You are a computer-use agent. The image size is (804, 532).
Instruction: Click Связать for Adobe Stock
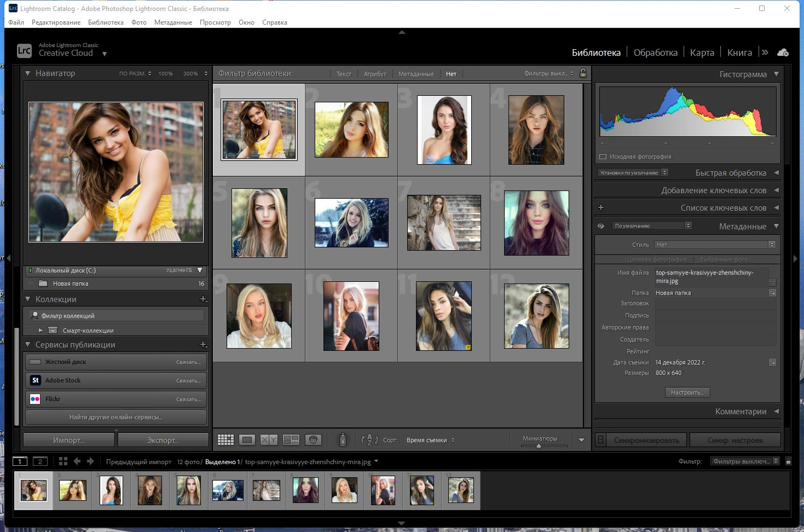pos(188,380)
